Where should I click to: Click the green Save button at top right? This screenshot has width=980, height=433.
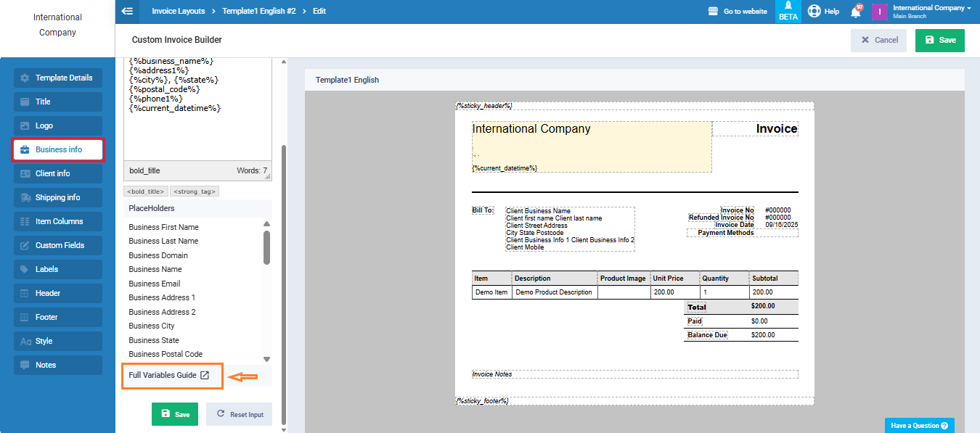pyautogui.click(x=939, y=41)
